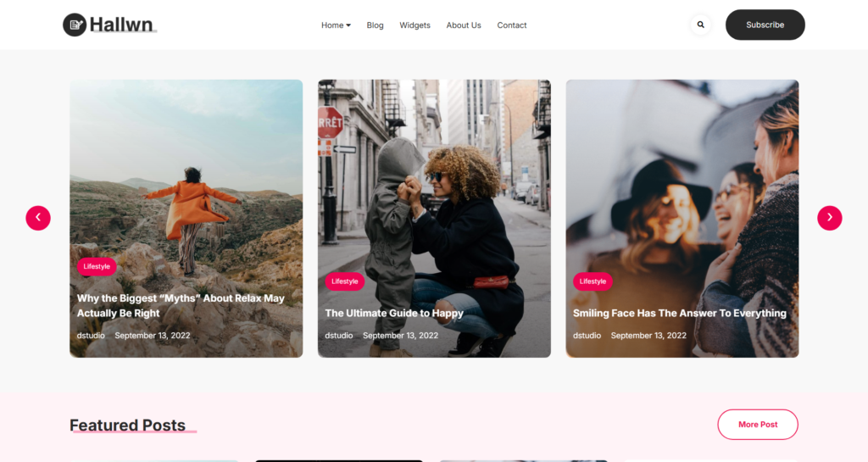
Task: Open post 'The Ultimate Guide to Happy'
Action: pyautogui.click(x=394, y=313)
